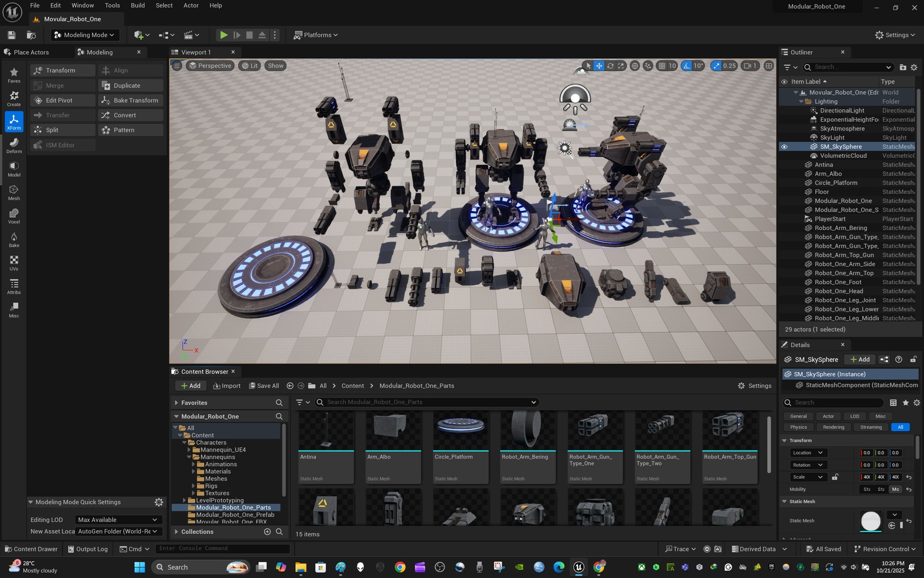Open Outliner settings gear icon
This screenshot has width=924, height=578.
click(x=914, y=67)
